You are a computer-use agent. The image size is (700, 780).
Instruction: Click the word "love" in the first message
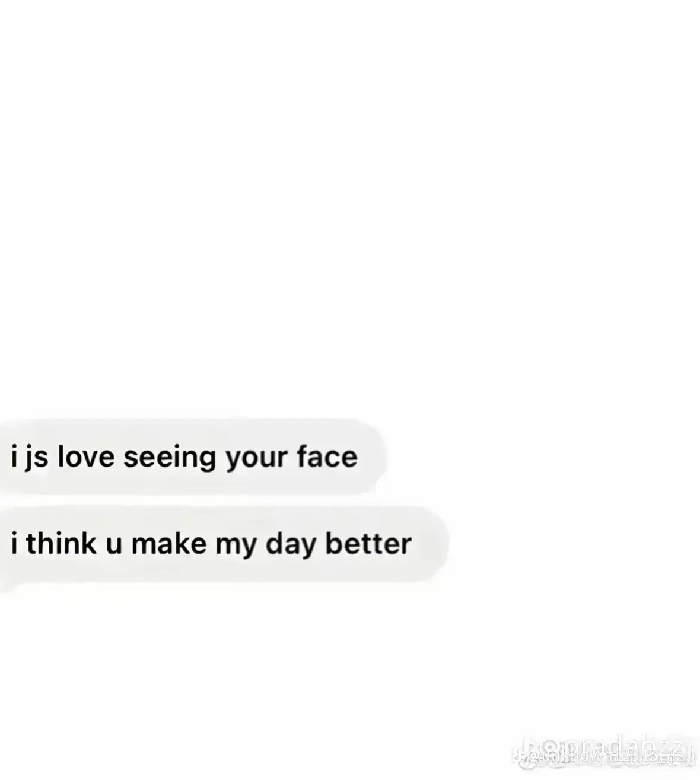tap(85, 456)
